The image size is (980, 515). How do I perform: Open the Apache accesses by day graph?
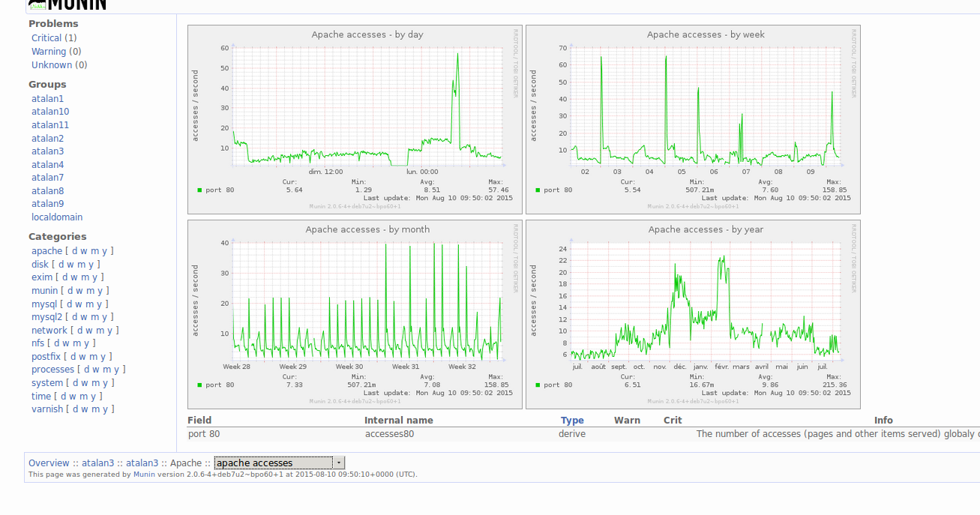(x=355, y=119)
